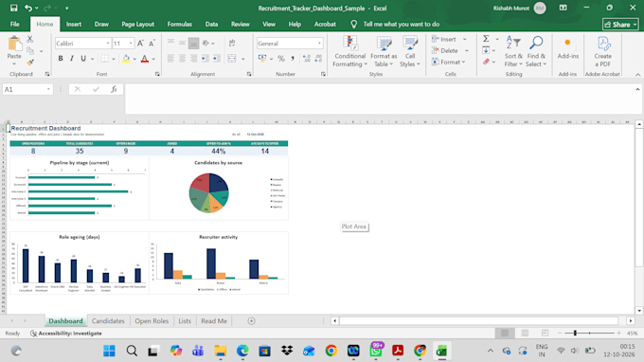Increase font size with larger A
The image size is (644, 362).
[x=140, y=44]
